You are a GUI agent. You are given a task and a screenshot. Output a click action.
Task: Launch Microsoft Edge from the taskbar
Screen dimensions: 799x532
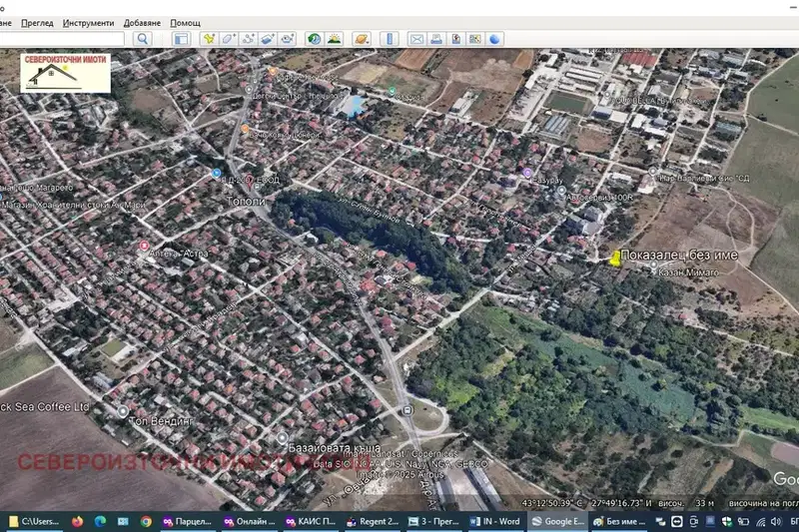pyautogui.click(x=101, y=521)
